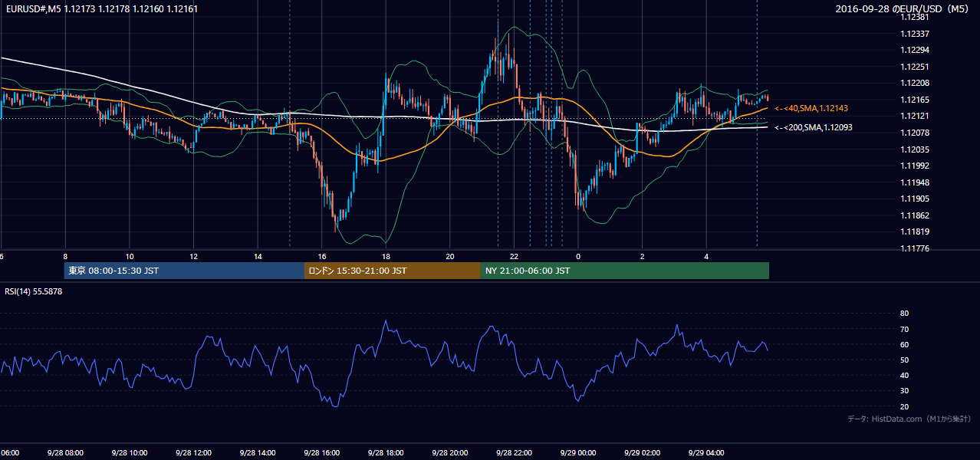Click the 9/29 02:00 bottom time label
This screenshot has height=460, width=980.
point(642,453)
